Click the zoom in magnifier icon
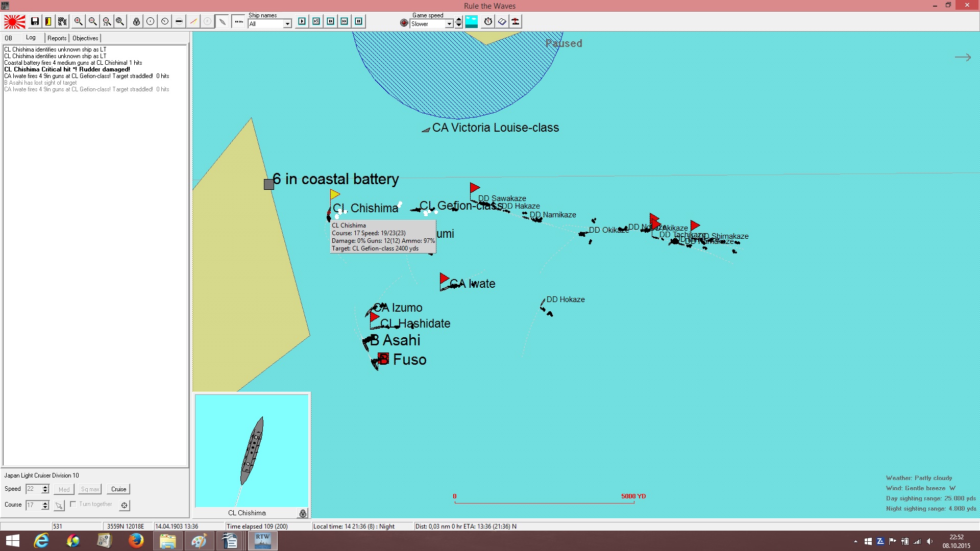The width and height of the screenshot is (980, 551). click(x=78, y=21)
